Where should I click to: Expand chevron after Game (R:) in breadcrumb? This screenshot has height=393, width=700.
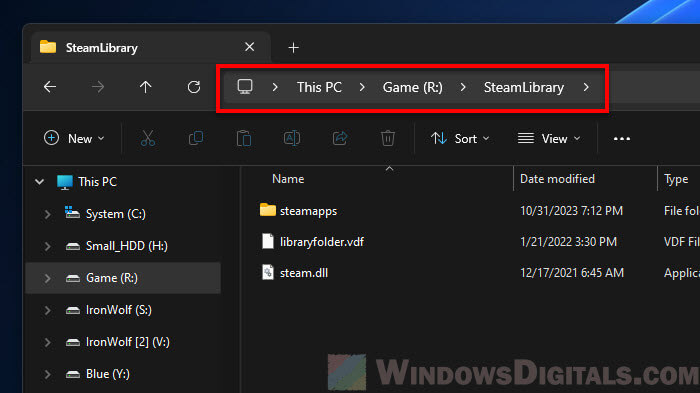463,87
